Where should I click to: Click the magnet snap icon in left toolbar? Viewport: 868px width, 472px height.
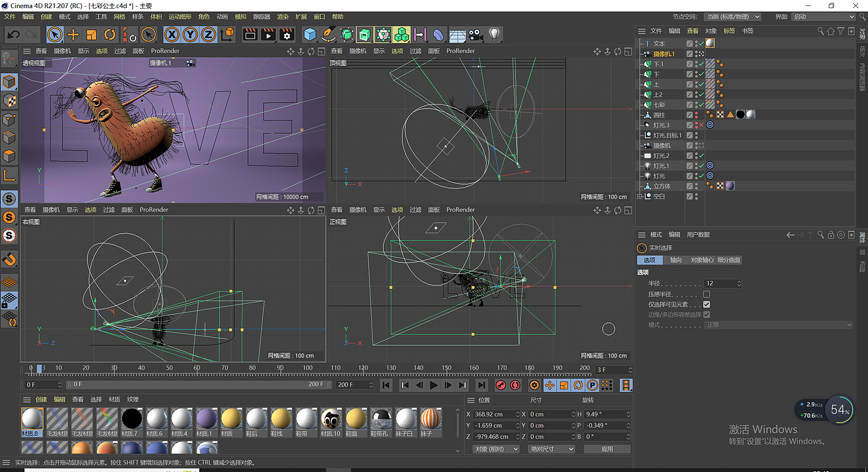coord(9,258)
